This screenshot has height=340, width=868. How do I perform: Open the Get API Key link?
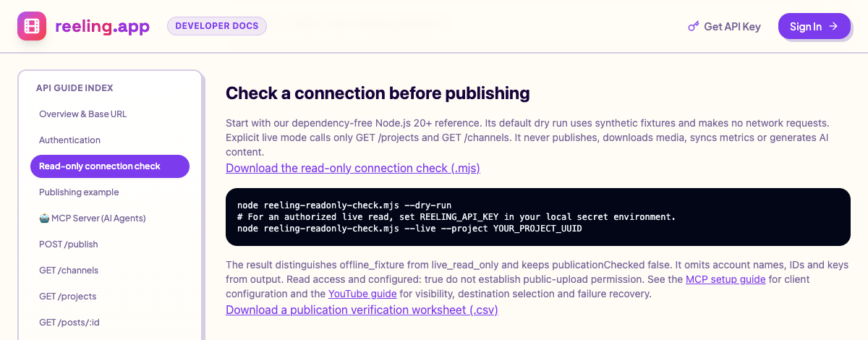[724, 27]
